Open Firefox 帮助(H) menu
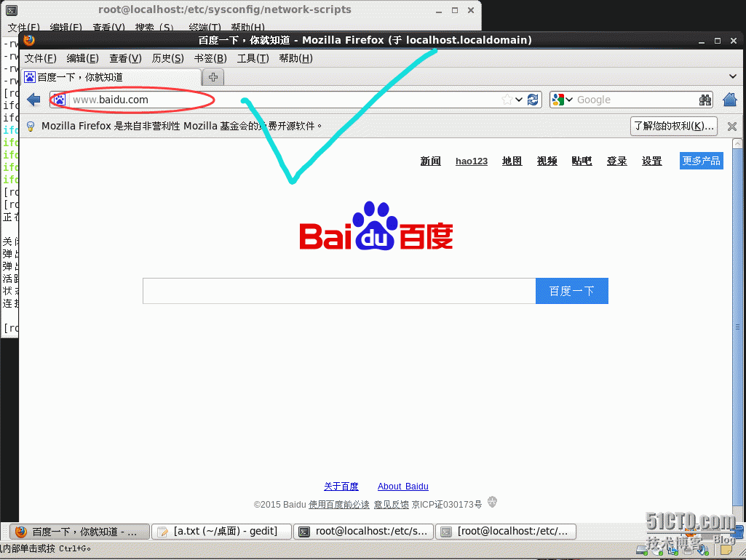This screenshot has height=560, width=746. pyautogui.click(x=296, y=58)
